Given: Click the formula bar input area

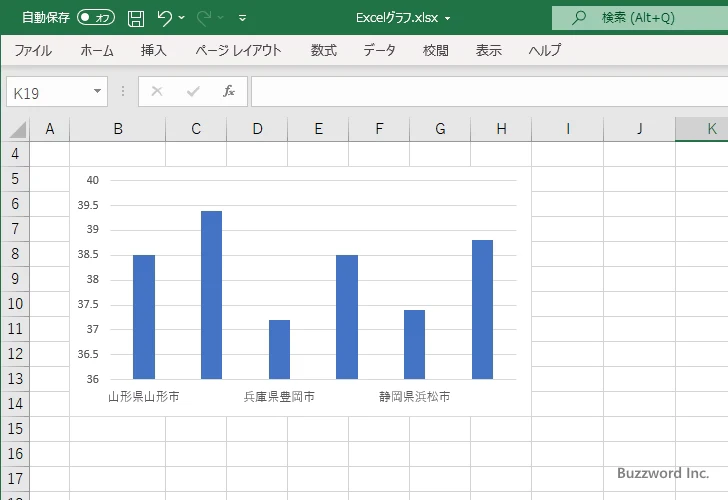Looking at the screenshot, I should (489, 91).
